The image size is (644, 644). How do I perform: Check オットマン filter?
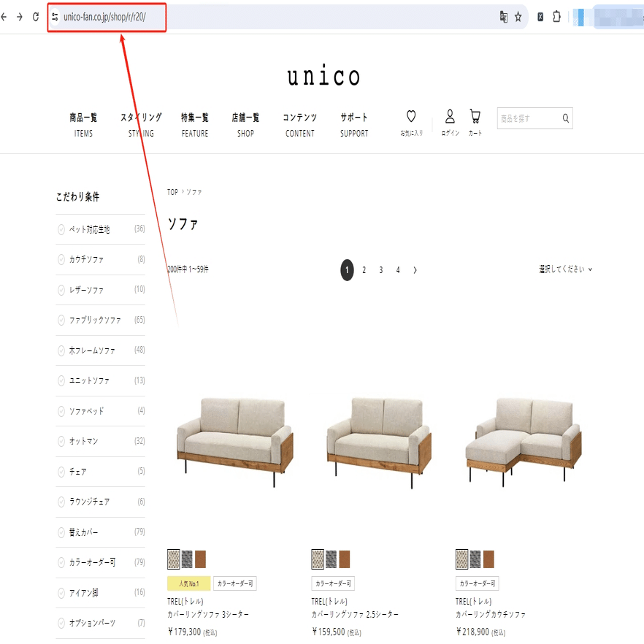(x=61, y=441)
